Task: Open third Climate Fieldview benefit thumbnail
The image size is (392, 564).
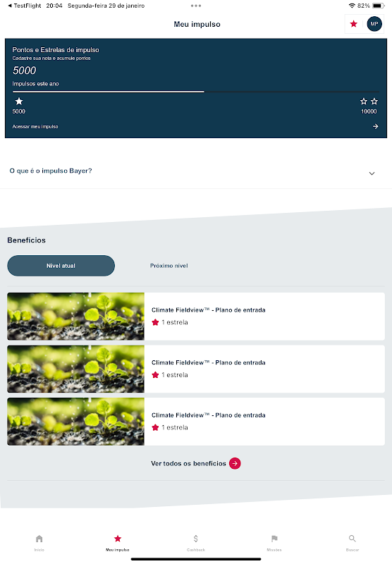Action: point(75,421)
